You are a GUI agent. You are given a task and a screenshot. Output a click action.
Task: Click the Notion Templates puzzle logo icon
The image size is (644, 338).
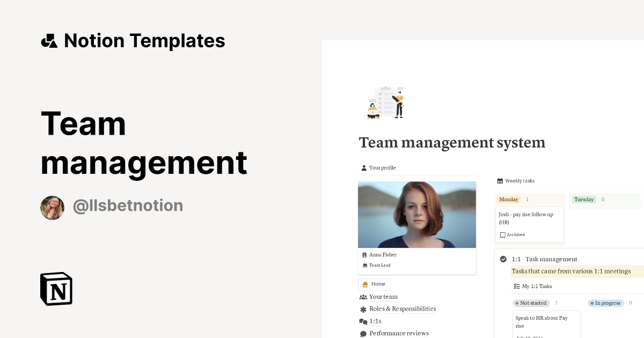49,40
